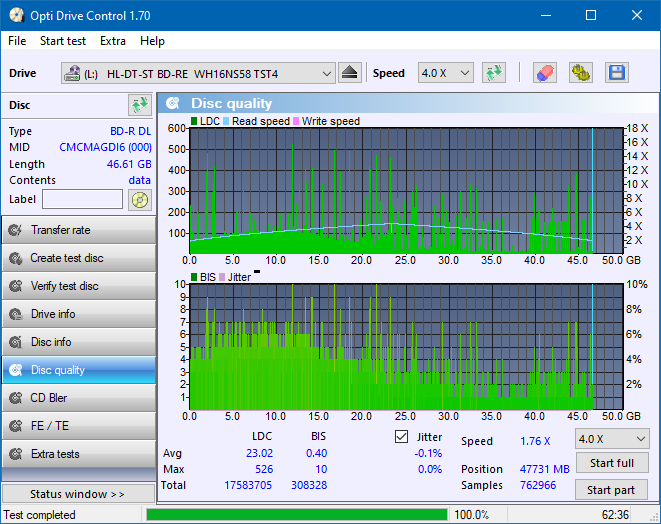The width and height of the screenshot is (661, 524).
Task: Select Create test disc
Action: [79, 258]
